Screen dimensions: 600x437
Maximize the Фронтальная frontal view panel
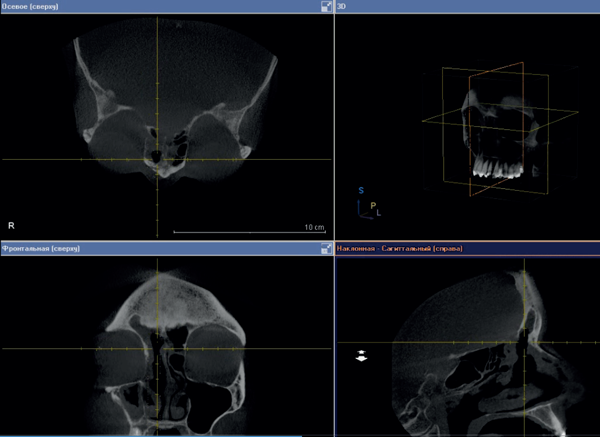point(326,248)
